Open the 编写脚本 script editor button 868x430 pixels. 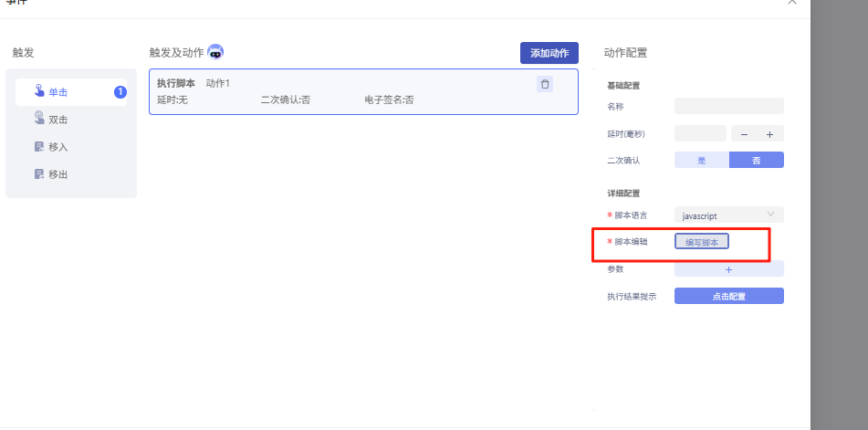pos(701,241)
